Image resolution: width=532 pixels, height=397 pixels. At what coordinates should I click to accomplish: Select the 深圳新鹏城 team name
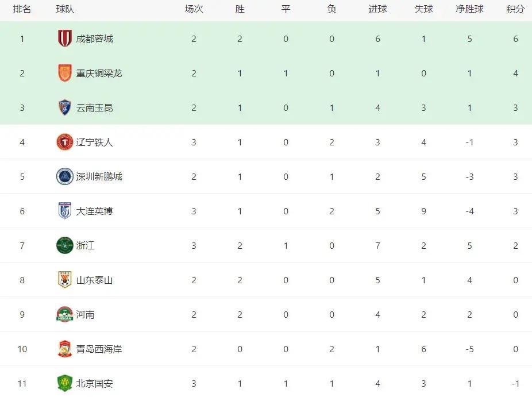[99, 176]
